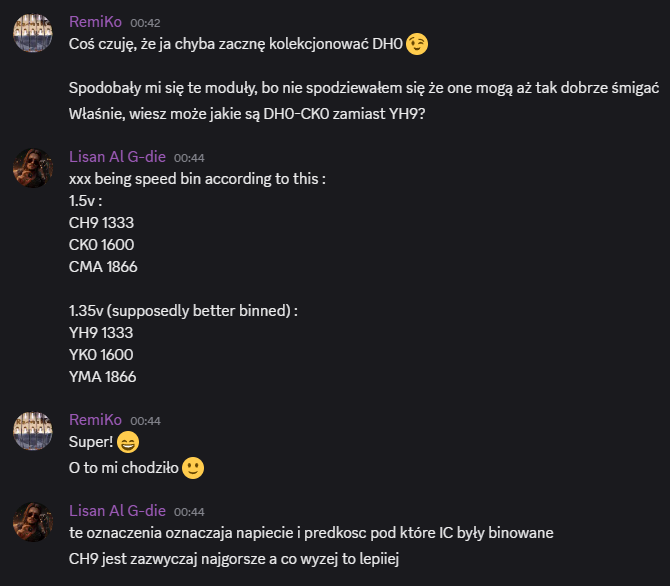Click the grinning emoji after "Super!"
This screenshot has width=670, height=586.
pos(127,443)
